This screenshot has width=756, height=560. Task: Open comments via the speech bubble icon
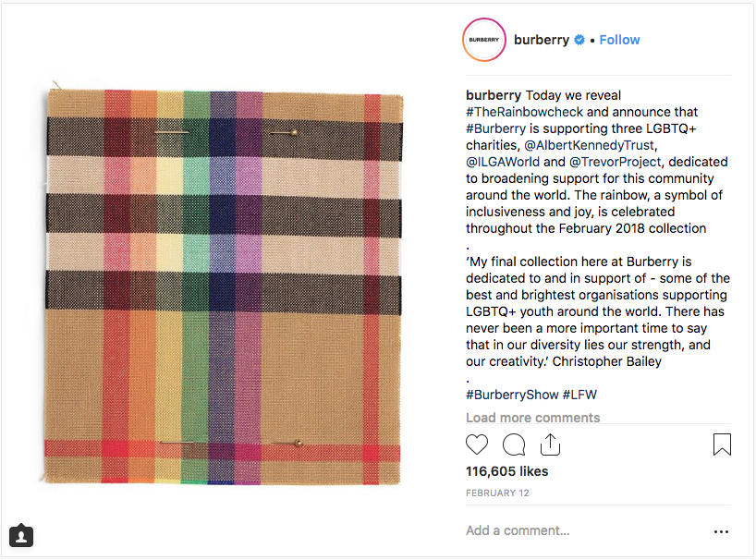coord(514,444)
